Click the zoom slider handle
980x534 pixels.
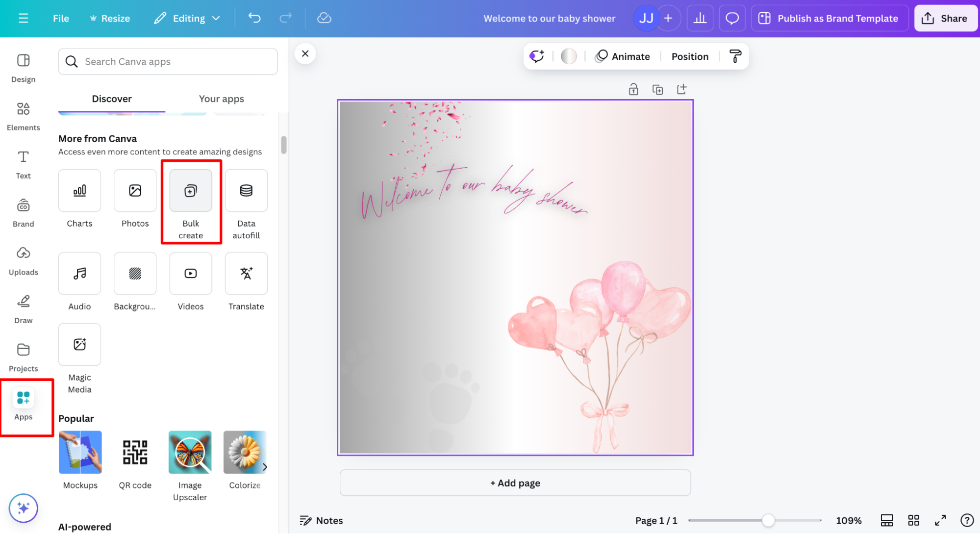[x=768, y=520]
